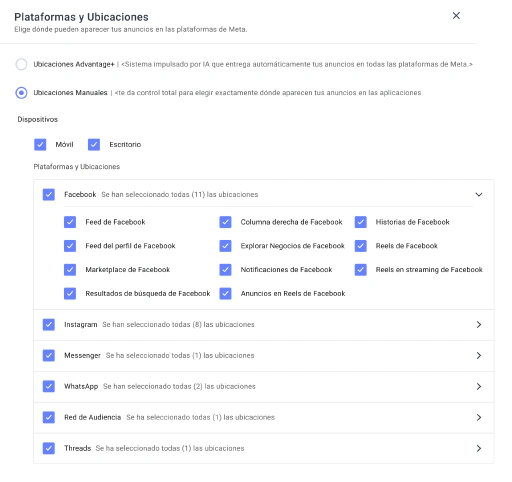The width and height of the screenshot is (512, 482).
Task: Click the WhatsApp platform name
Action: [81, 387]
